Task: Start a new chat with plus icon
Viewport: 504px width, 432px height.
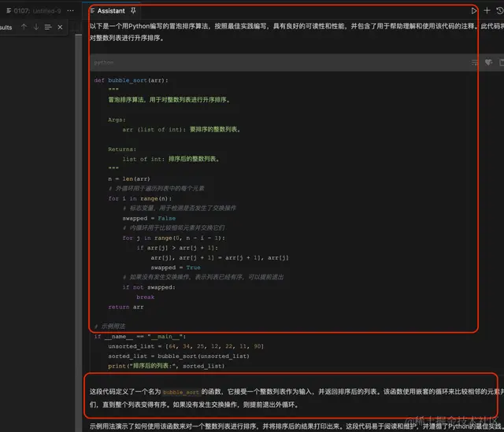Action: (487, 11)
